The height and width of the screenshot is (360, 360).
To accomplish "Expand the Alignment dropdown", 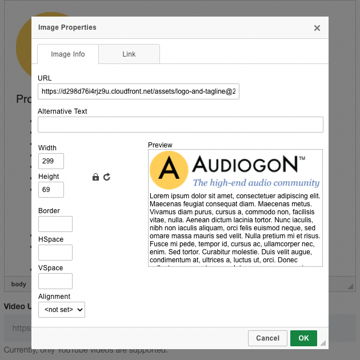I will [62, 310].
